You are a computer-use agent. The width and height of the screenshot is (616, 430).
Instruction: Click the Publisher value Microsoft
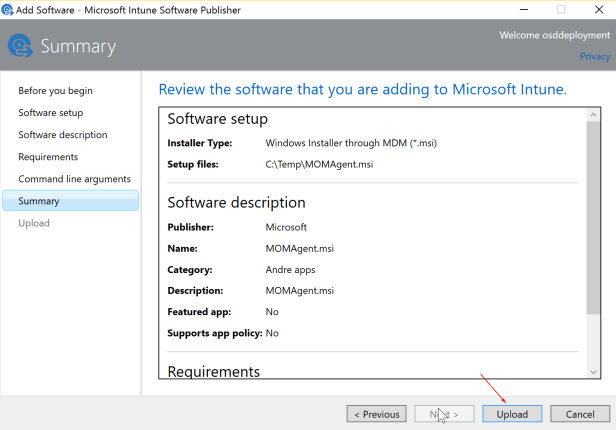(x=286, y=227)
